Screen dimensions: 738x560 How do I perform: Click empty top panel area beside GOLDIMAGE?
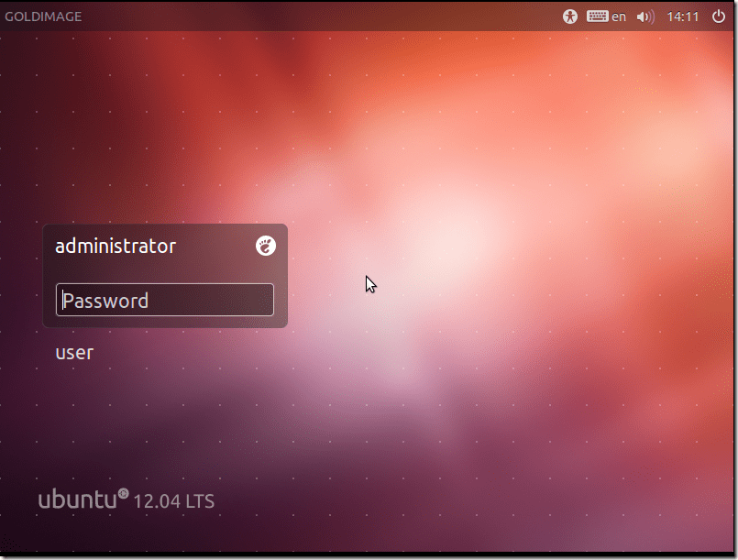pyautogui.click(x=321, y=16)
